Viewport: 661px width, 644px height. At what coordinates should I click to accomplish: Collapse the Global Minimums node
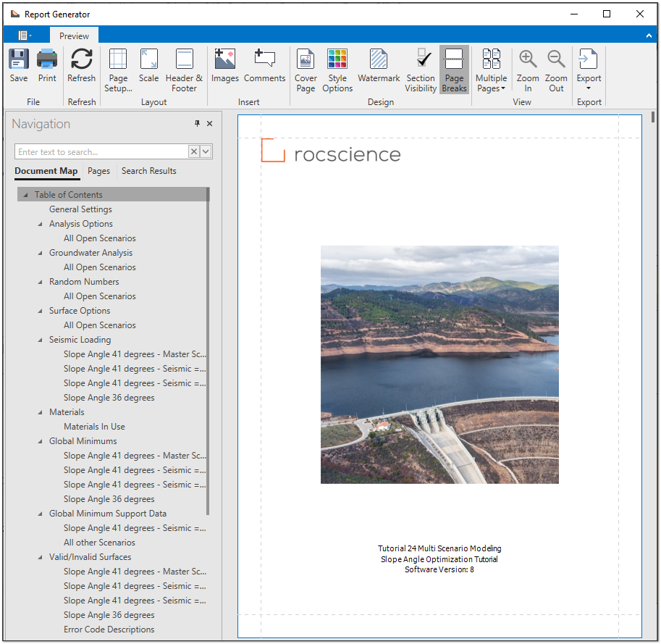click(x=40, y=441)
